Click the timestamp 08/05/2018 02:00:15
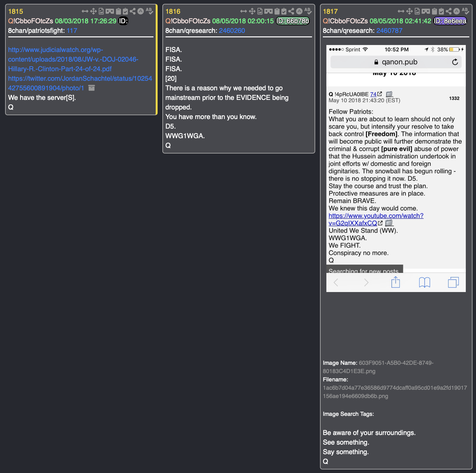Screen dimensions: 476x473 tap(243, 21)
